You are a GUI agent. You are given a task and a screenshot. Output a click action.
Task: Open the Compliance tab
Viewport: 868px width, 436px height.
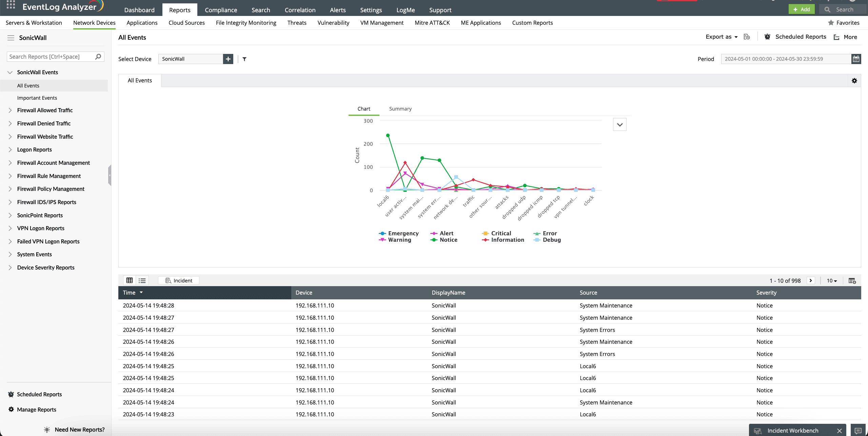tap(221, 10)
